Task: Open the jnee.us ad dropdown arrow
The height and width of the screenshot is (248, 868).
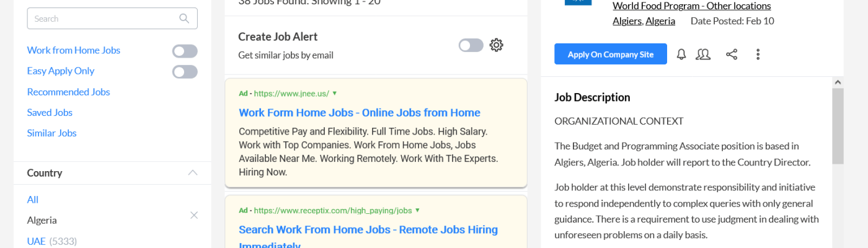Action: click(335, 94)
